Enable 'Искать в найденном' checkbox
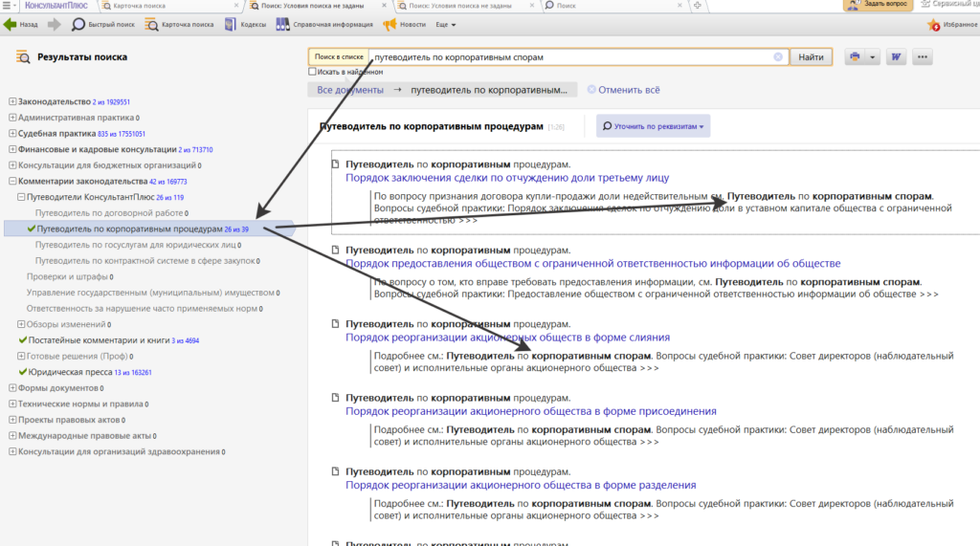This screenshot has width=980, height=546. click(x=313, y=72)
